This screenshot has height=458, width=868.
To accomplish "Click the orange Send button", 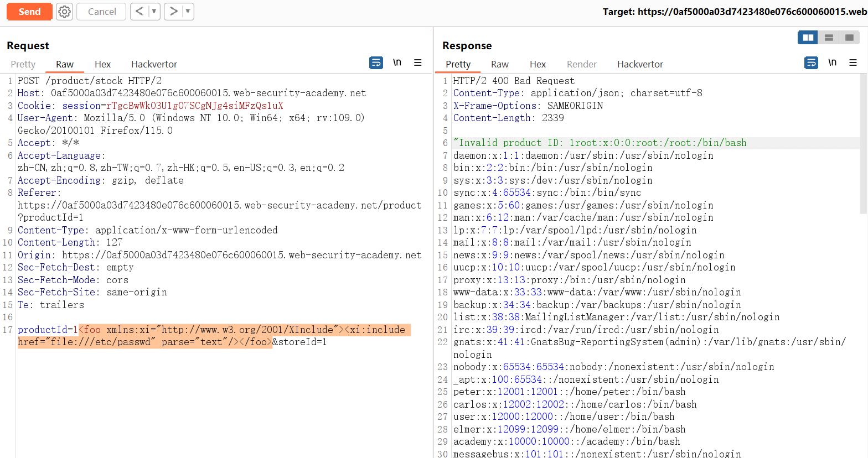I will (29, 12).
